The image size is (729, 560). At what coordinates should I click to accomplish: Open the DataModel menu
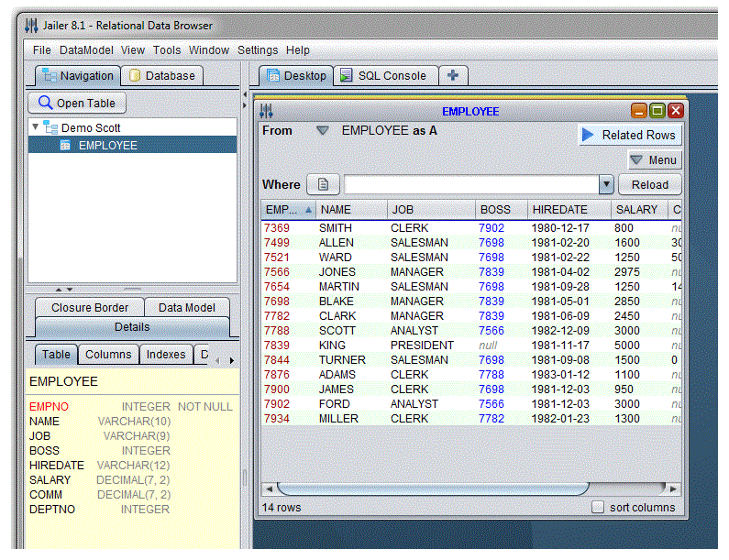(x=87, y=50)
